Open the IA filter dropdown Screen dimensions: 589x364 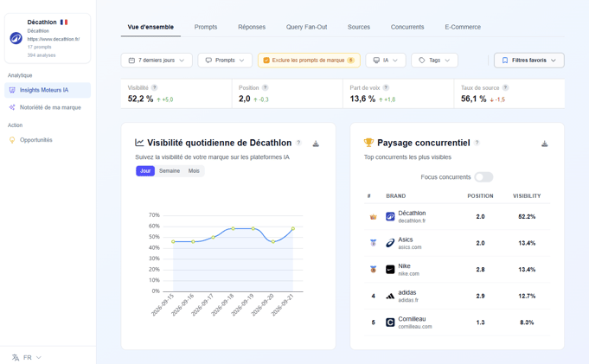coord(386,61)
